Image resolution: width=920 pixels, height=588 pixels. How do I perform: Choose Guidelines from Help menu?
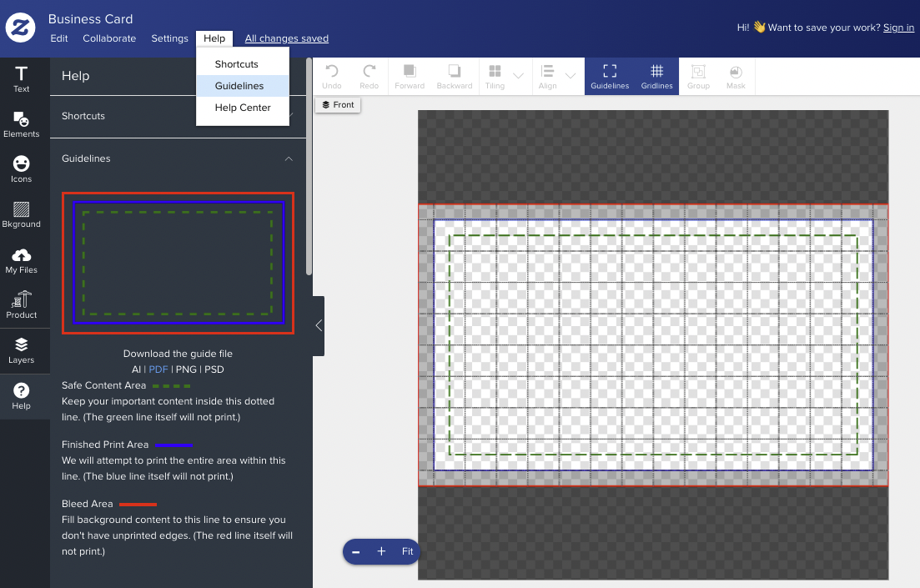243,86
